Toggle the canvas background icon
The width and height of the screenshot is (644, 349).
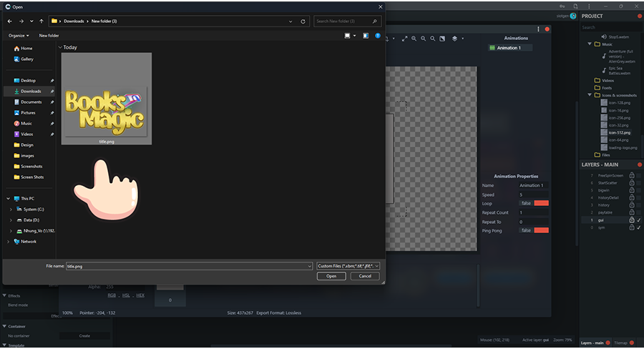click(x=442, y=39)
